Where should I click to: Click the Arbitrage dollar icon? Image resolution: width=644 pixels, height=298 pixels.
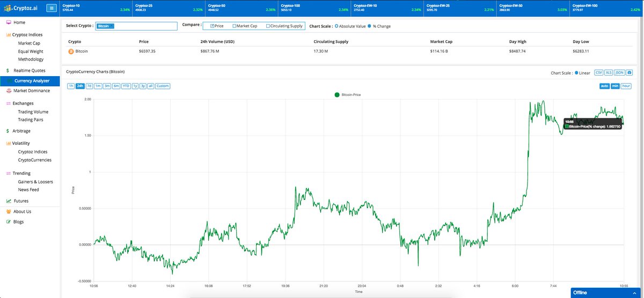tap(8, 131)
